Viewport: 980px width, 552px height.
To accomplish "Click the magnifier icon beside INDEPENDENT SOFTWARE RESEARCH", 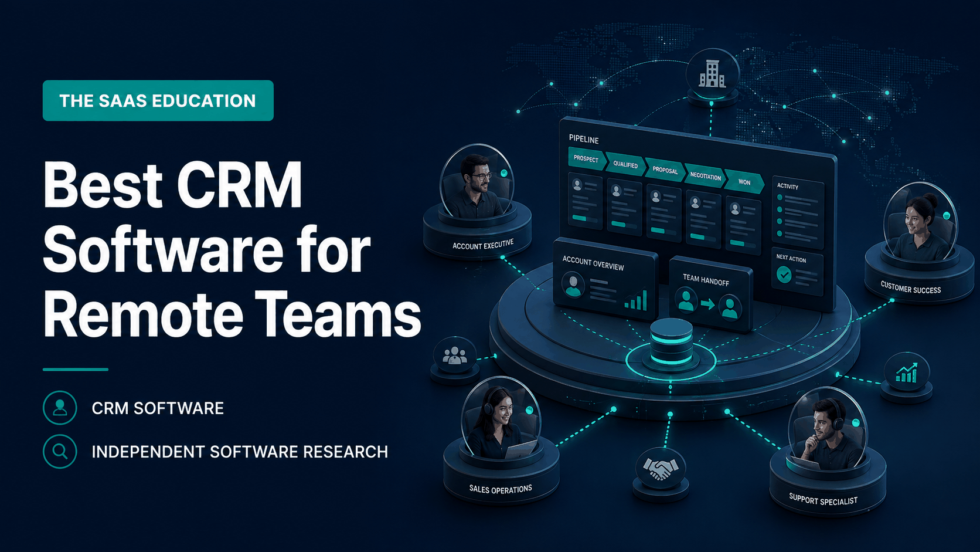I will tap(60, 451).
